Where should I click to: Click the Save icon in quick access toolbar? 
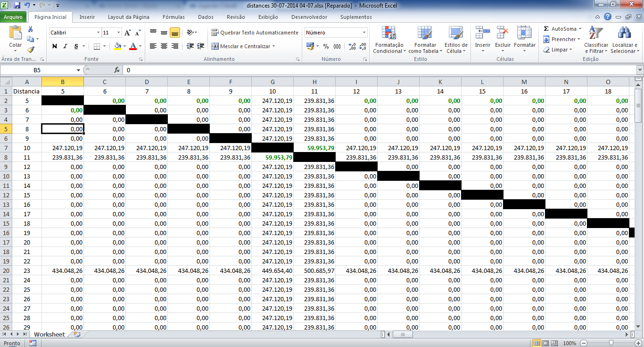[17, 6]
